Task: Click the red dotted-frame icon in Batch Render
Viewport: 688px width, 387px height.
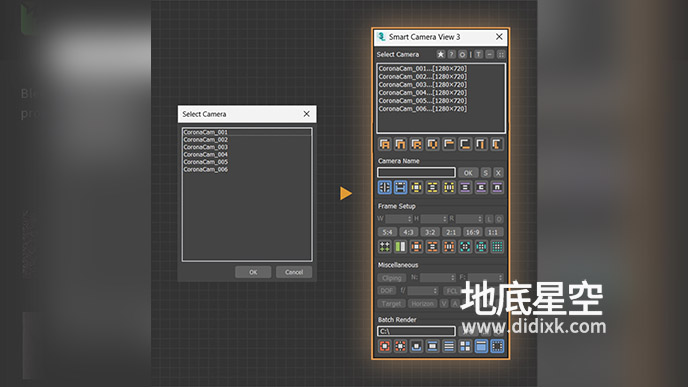Action: [401, 346]
